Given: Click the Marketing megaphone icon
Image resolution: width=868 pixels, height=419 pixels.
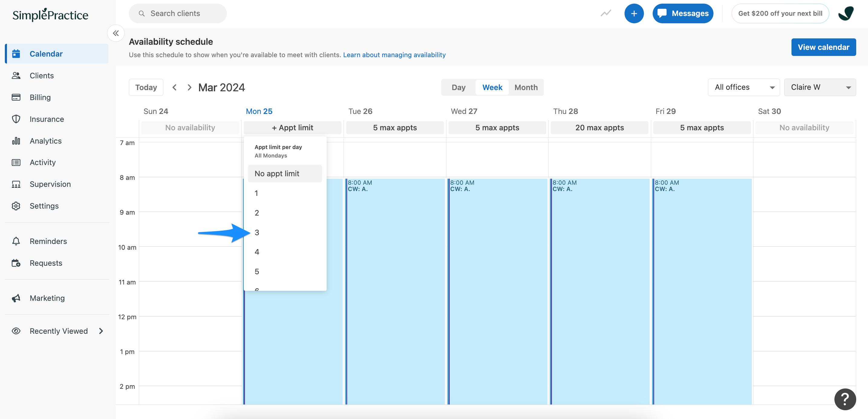Looking at the screenshot, I should pos(16,298).
